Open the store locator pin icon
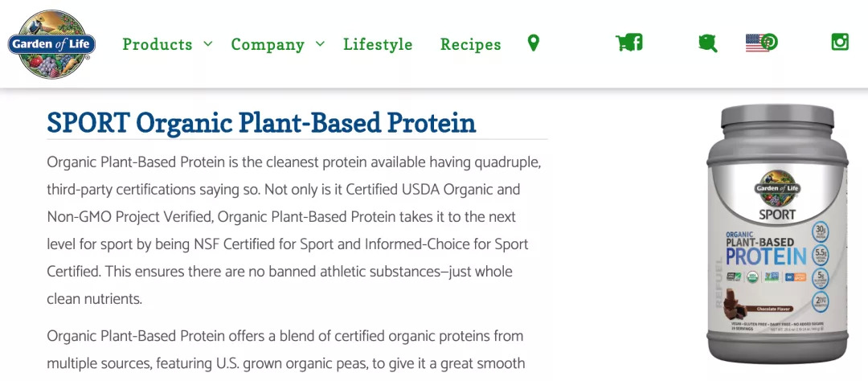868x381 pixels. [533, 43]
